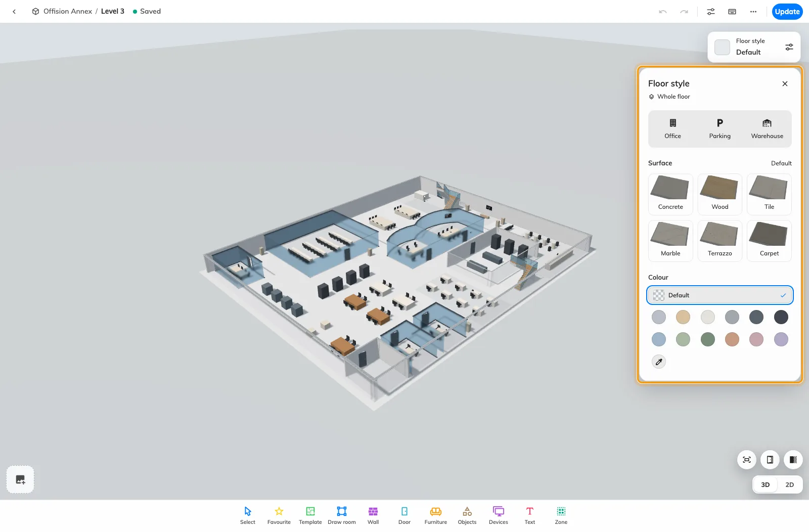Switch to 2D view

pyautogui.click(x=790, y=484)
